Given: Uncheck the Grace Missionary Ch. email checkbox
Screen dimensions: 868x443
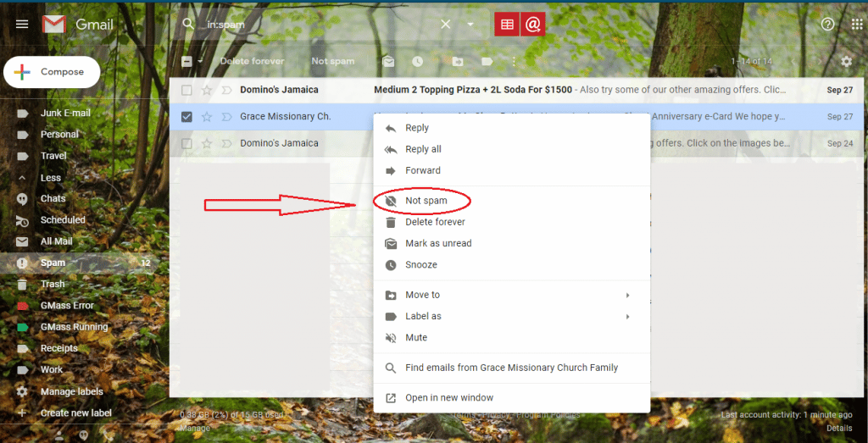Looking at the screenshot, I should click(186, 117).
